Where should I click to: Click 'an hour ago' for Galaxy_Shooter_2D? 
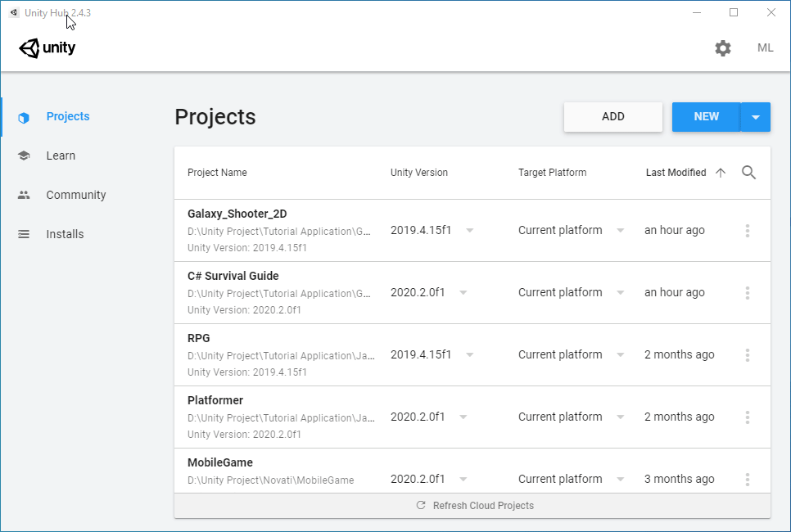click(675, 231)
